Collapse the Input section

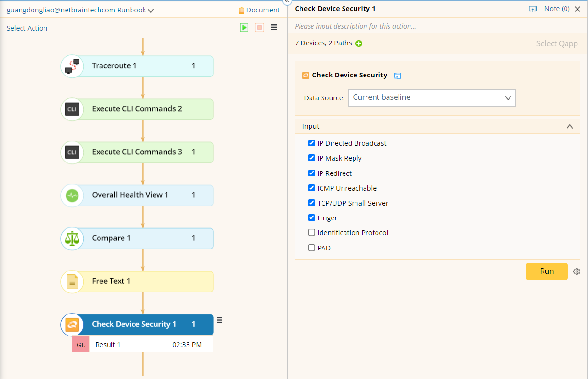click(x=569, y=126)
